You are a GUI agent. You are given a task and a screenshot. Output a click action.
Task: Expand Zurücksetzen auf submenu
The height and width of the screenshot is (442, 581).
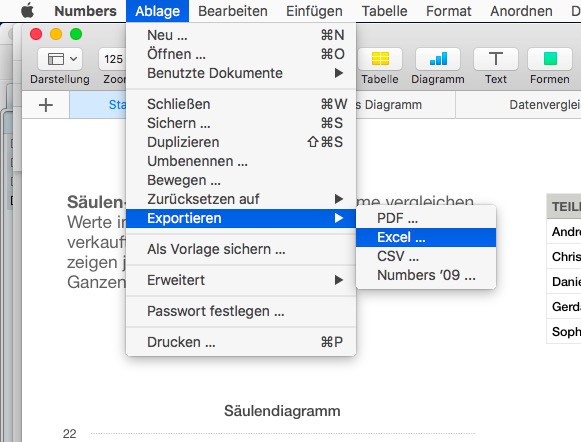click(x=241, y=199)
